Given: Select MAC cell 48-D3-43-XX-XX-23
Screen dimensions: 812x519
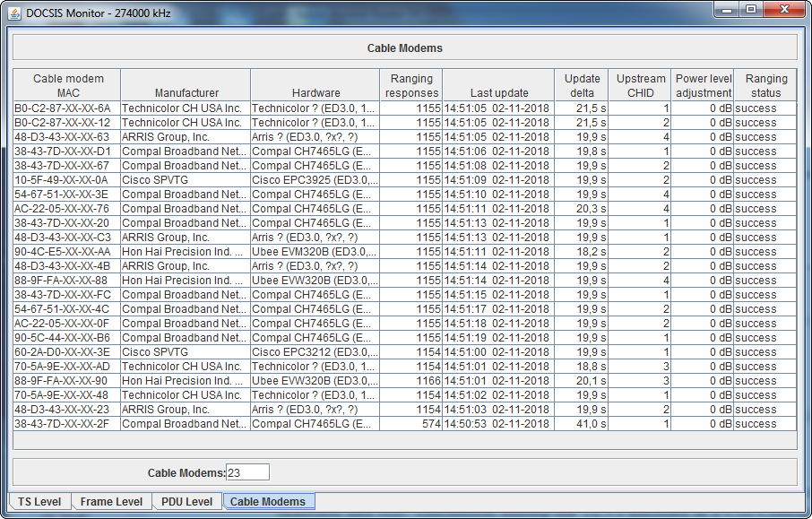Looking at the screenshot, I should point(67,409).
